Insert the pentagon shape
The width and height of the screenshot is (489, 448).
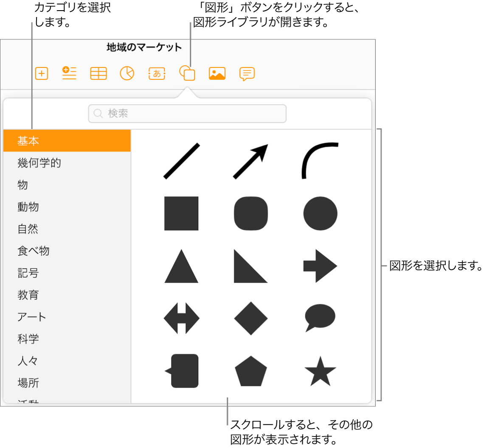[251, 371]
